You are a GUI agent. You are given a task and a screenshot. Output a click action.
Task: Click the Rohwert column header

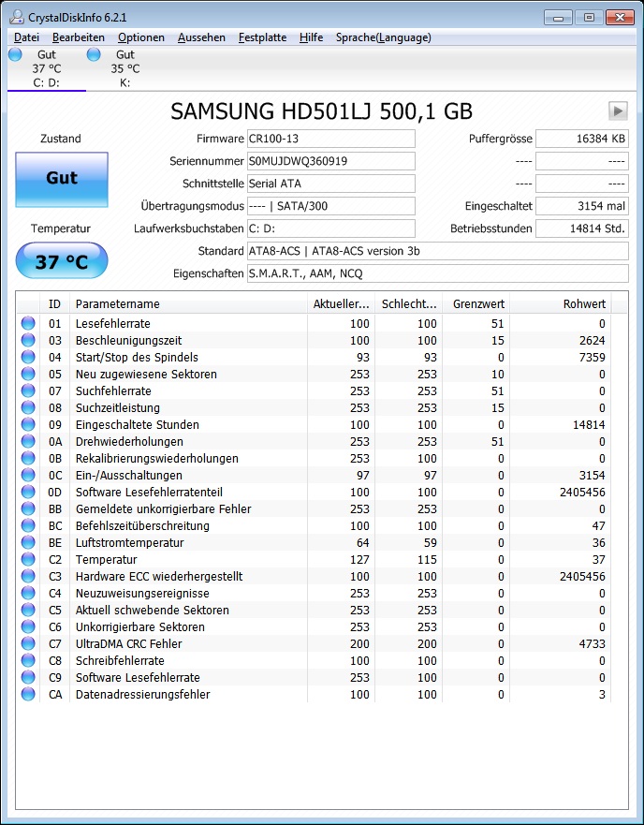(x=561, y=303)
